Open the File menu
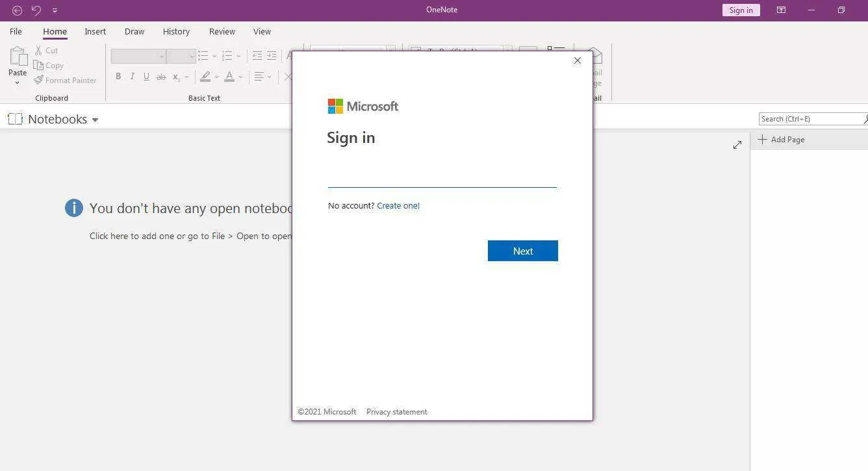868x471 pixels. point(16,31)
